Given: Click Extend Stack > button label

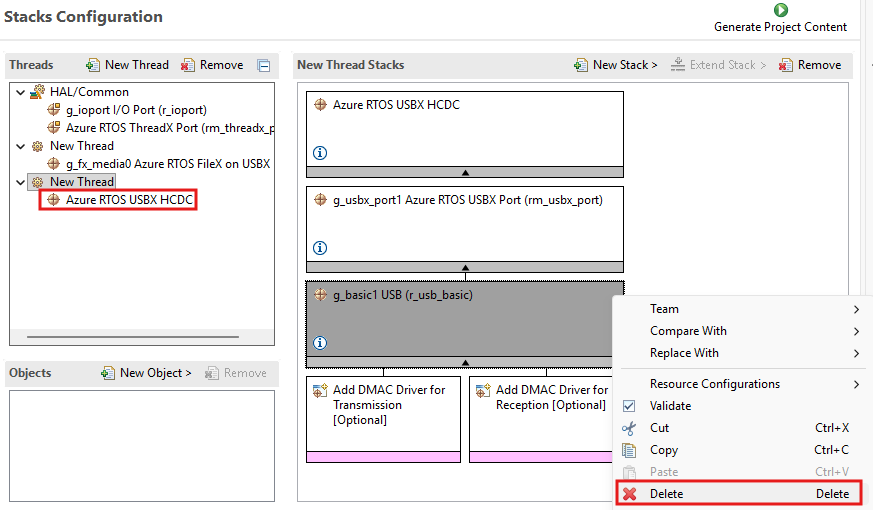Looking at the screenshot, I should click(x=728, y=65).
